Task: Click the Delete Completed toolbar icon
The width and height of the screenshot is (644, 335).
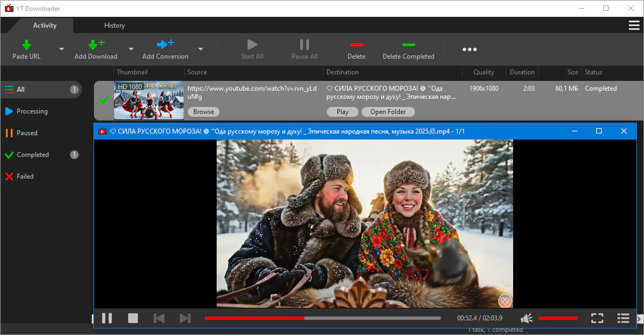Action: pyautogui.click(x=408, y=45)
